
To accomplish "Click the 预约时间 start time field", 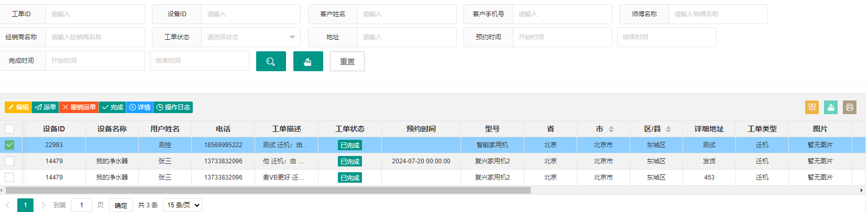I will (562, 37).
